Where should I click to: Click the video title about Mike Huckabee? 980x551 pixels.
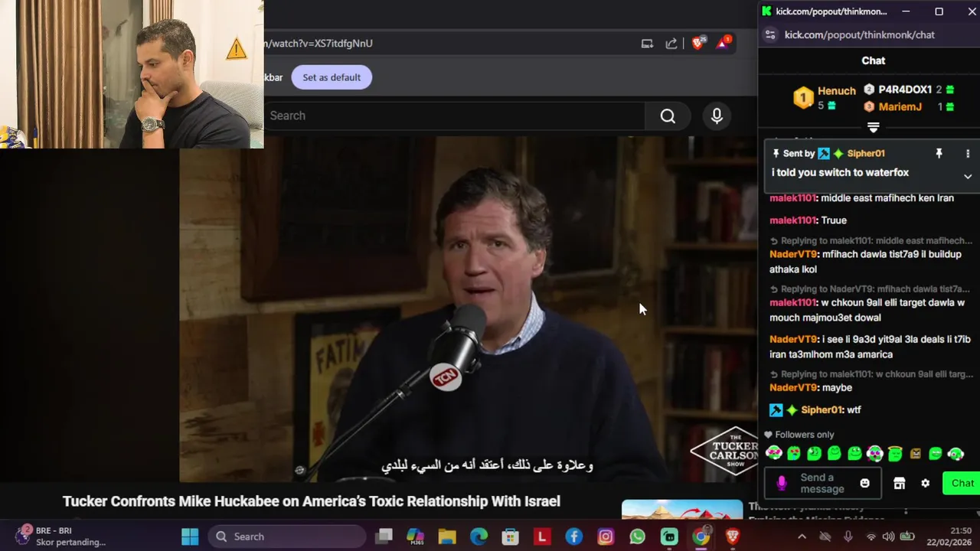pos(312,502)
